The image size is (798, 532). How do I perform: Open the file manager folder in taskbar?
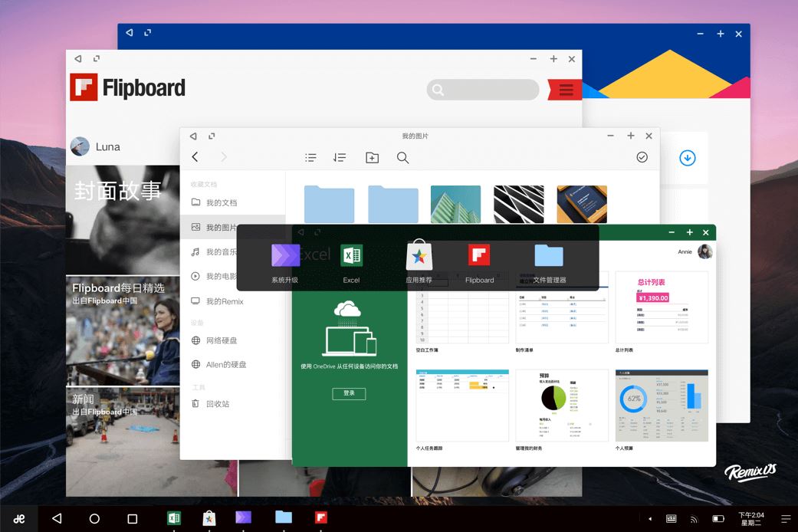tap(284, 517)
